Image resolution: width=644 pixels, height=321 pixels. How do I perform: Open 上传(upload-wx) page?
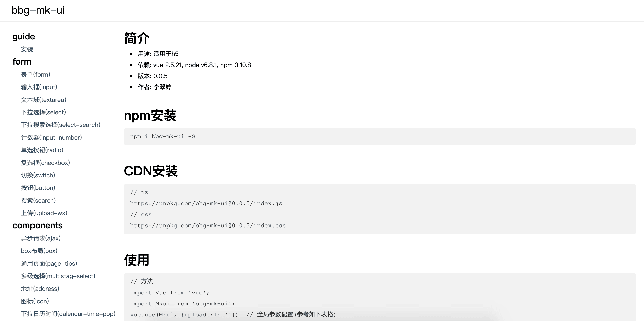click(x=44, y=213)
